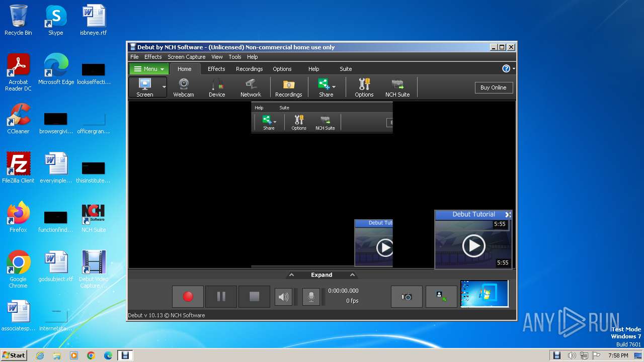
Task: Start recording with the red record button
Action: click(x=188, y=297)
